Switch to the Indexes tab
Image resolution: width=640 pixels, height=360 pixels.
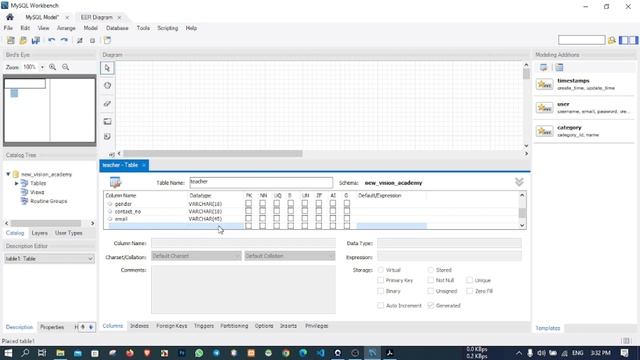click(139, 326)
